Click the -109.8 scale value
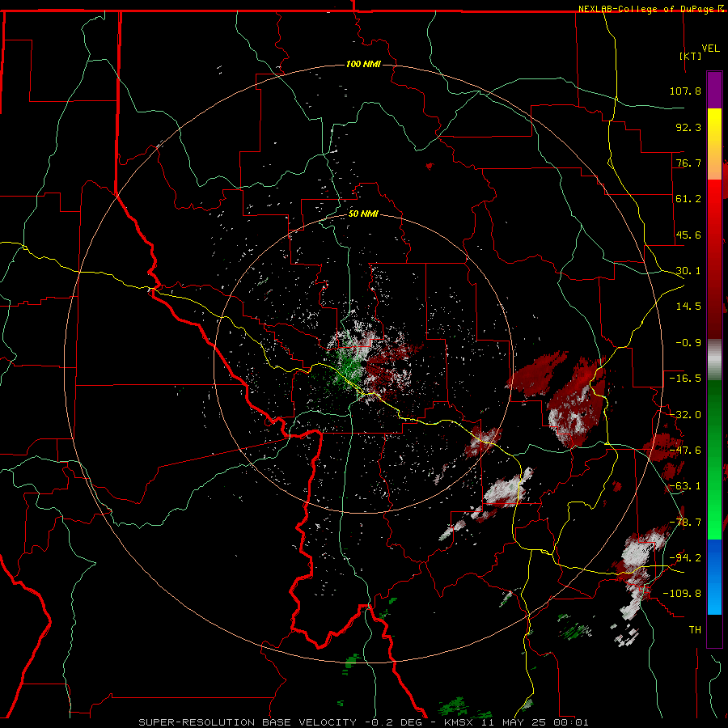This screenshot has width=728, height=728. coord(682,594)
